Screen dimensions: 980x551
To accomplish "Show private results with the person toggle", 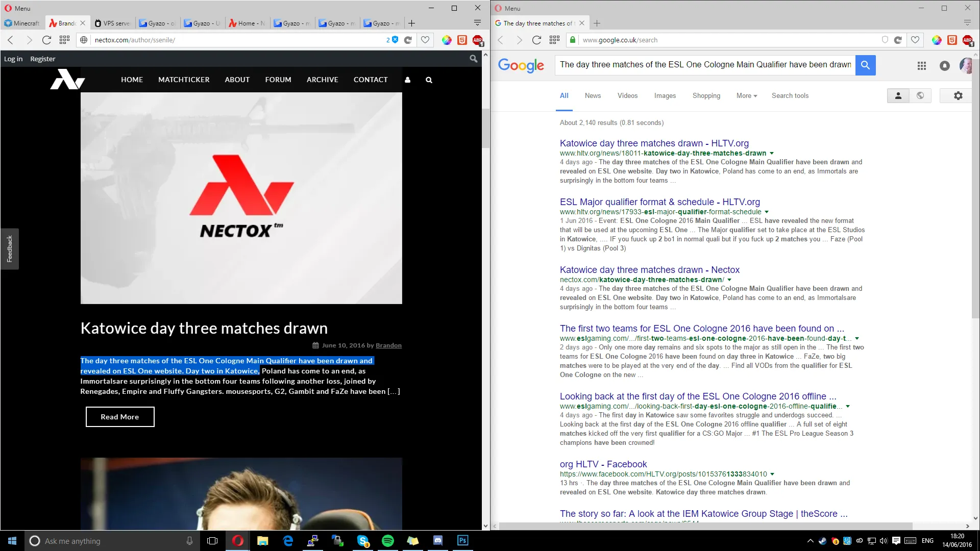I will pos(898,95).
